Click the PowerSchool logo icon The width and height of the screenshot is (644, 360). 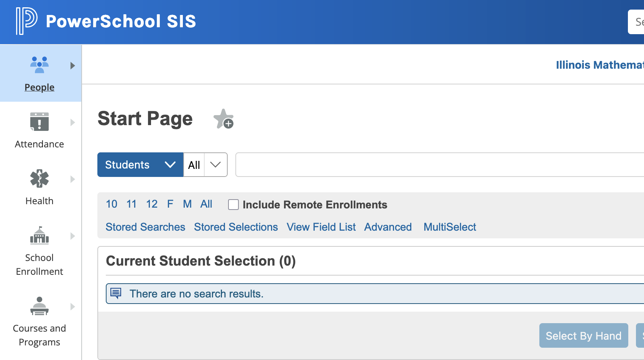pyautogui.click(x=26, y=21)
